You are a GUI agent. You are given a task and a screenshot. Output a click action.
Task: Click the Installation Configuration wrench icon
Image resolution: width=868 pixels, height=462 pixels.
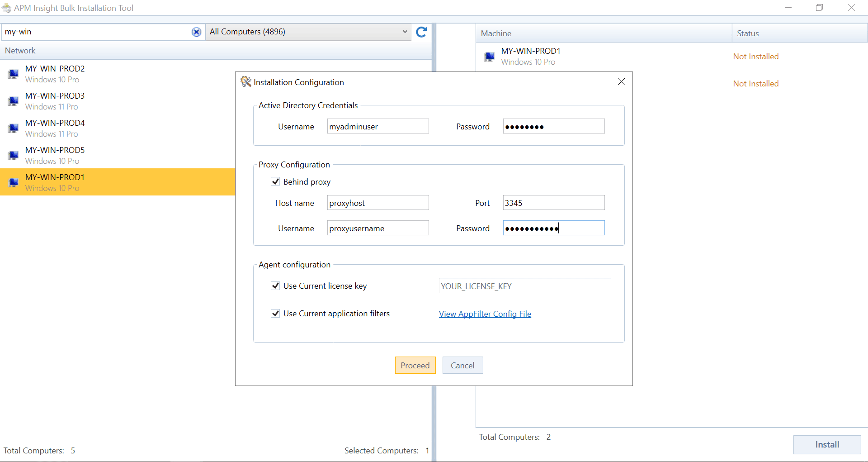point(246,82)
